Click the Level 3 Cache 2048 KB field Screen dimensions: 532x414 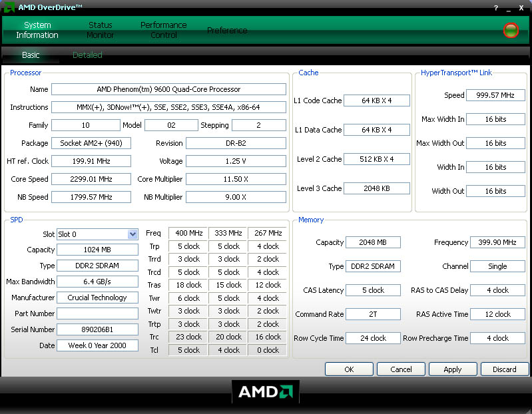(377, 188)
